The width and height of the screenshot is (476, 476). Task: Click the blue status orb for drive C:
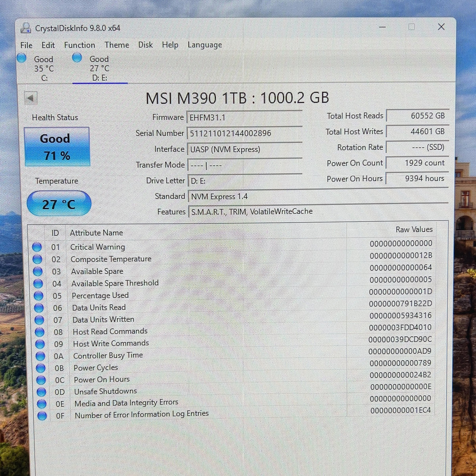21,58
